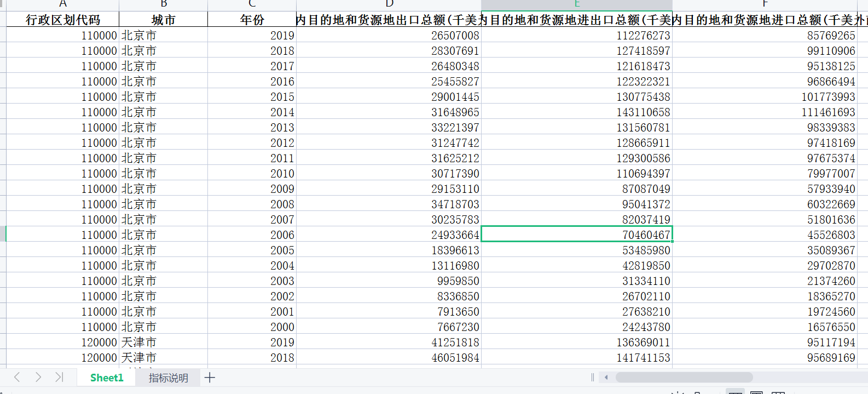This screenshot has width=868, height=394.
Task: Select cell with value 30717390
Action: pos(389,173)
